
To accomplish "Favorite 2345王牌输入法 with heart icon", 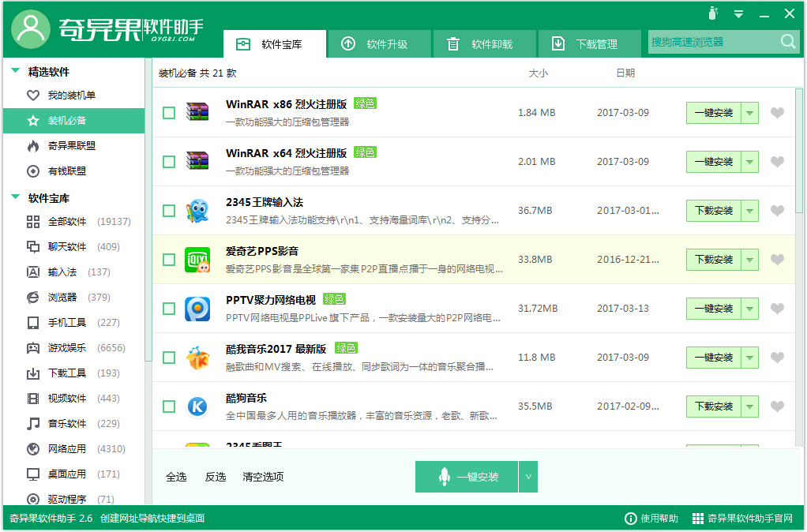I will coord(777,211).
